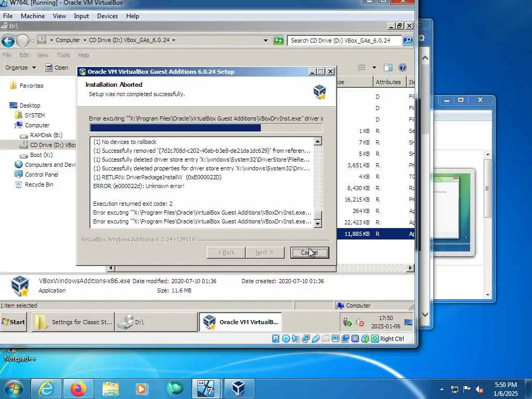Click the mouse integration status icon

pyautogui.click(x=365, y=339)
